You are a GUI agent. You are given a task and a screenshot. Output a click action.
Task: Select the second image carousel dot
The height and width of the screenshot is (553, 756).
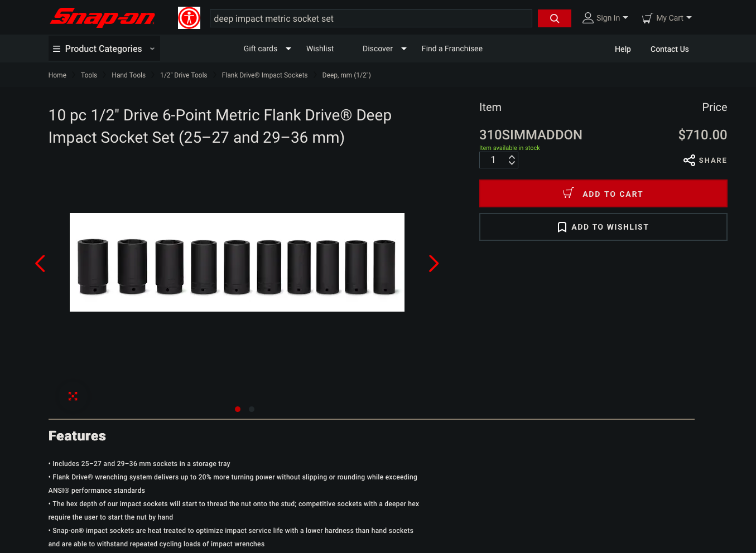point(252,409)
